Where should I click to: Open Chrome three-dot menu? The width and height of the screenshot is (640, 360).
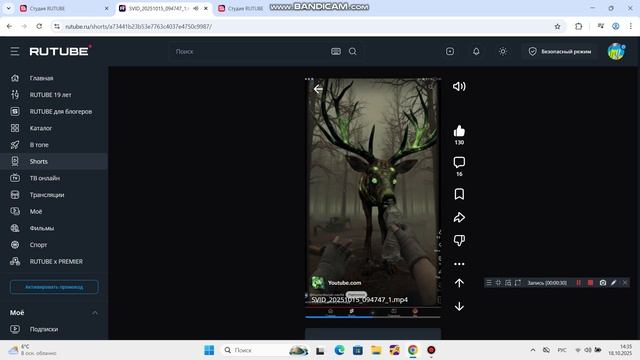[631, 26]
